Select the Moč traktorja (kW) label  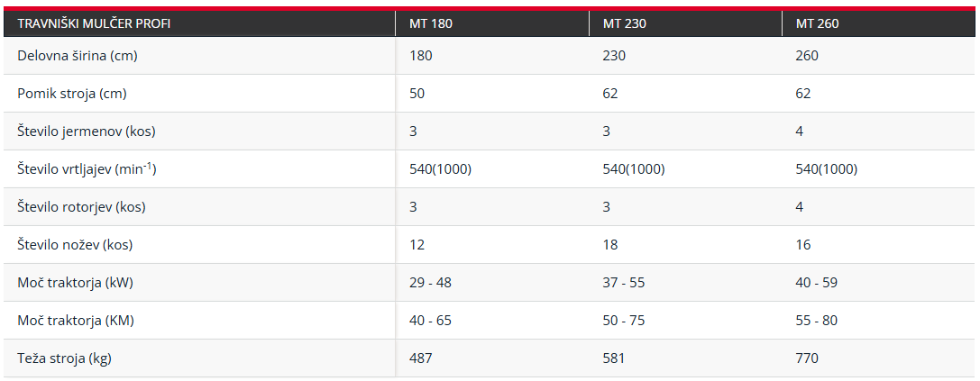[x=75, y=282]
